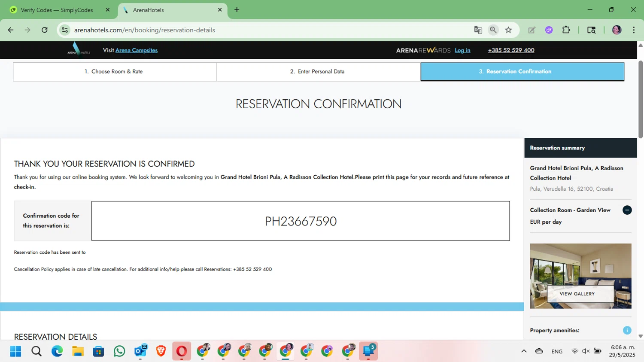Launch Microsoft Edge from taskbar
Screen dimensions: 644x362
coord(57,351)
